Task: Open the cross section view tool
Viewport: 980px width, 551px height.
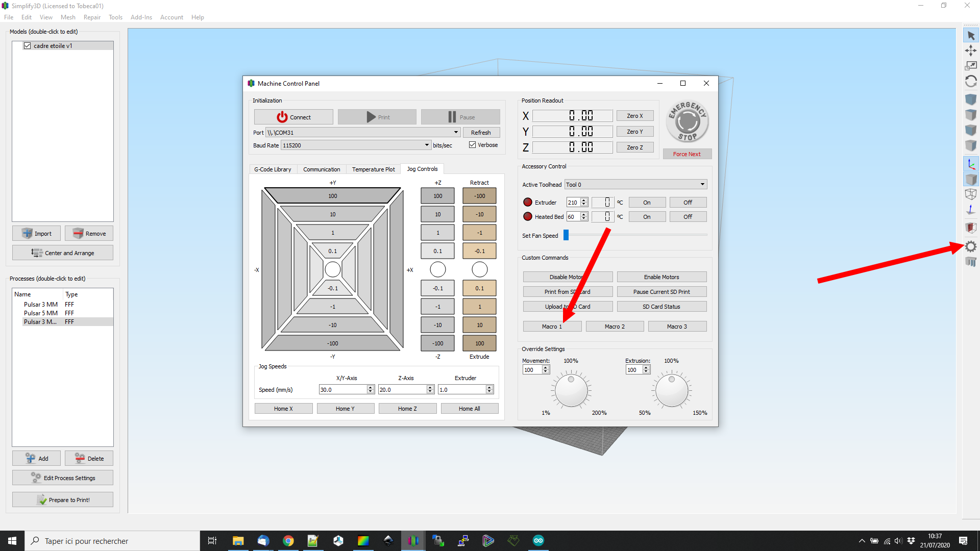Action: [971, 228]
